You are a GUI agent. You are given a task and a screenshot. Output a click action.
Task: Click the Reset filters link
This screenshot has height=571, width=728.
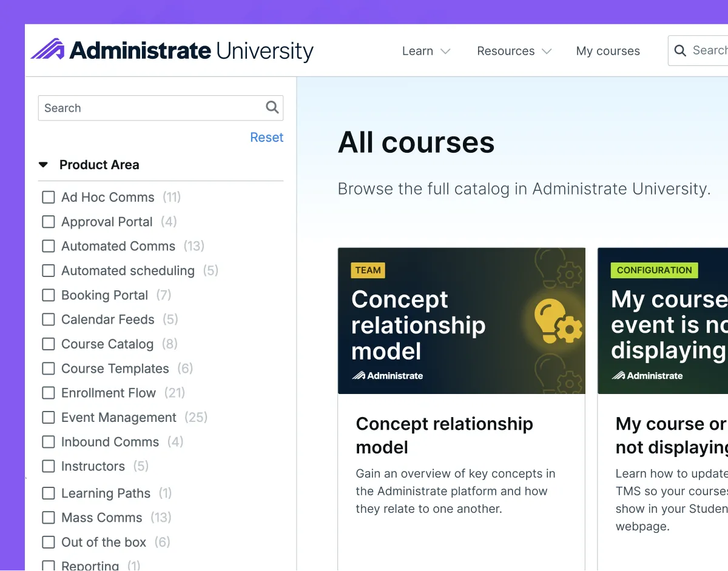click(267, 138)
